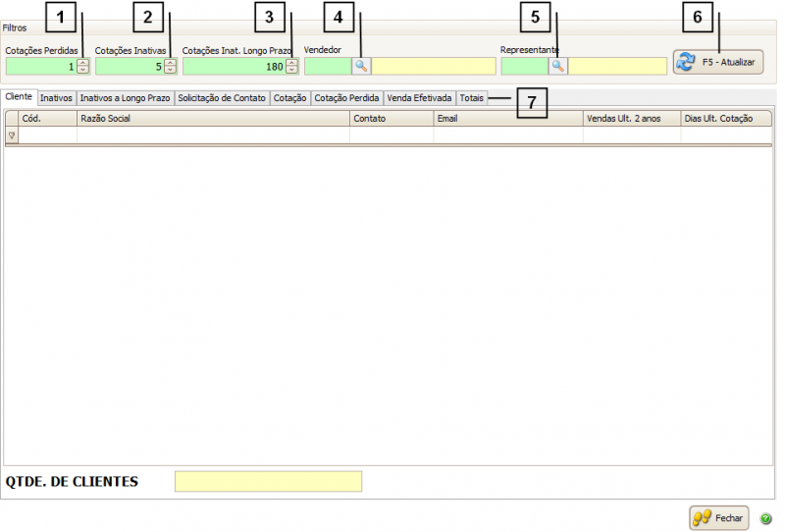
Task: Click the filter funnel icon in grid row
Action: (x=12, y=135)
